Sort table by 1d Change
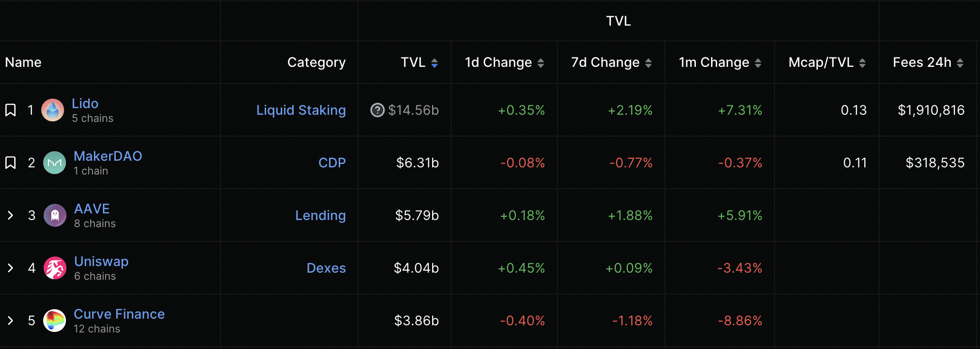This screenshot has height=349, width=980. [x=540, y=63]
